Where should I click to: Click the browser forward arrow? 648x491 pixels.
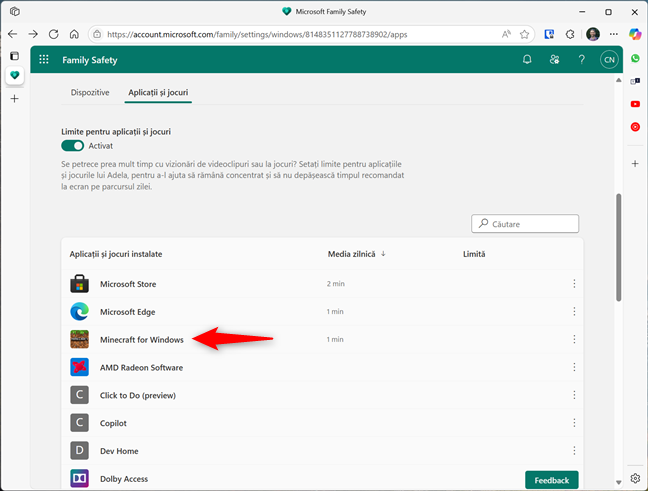(x=33, y=34)
